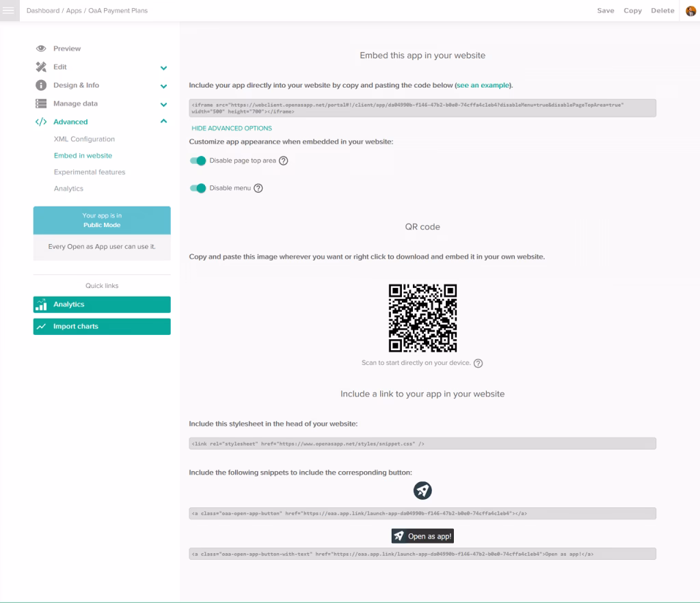
Task: Click Copy in the top bar
Action: (x=632, y=11)
